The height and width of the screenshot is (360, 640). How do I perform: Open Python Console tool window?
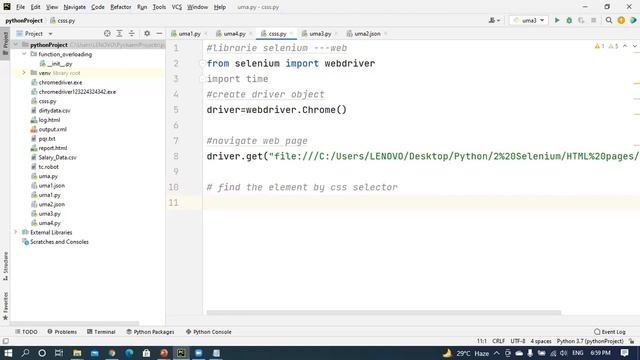(209, 332)
